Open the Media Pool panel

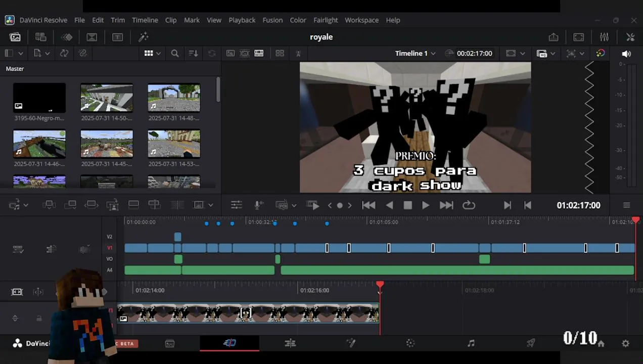coord(15,37)
